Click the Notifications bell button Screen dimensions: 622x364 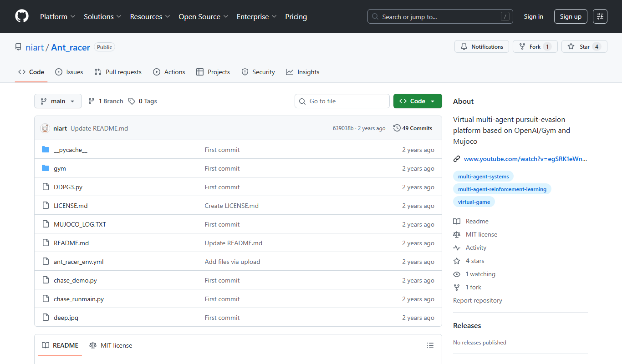coord(482,47)
